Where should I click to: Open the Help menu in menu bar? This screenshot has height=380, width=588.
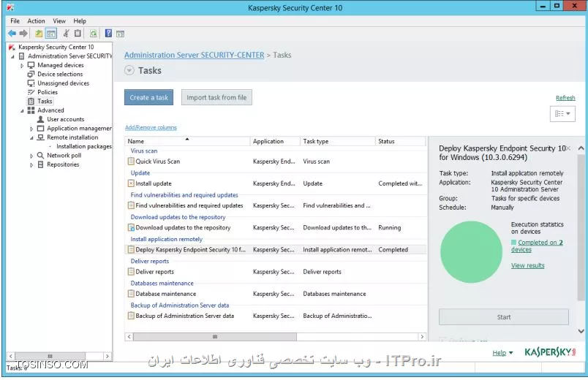(x=80, y=21)
